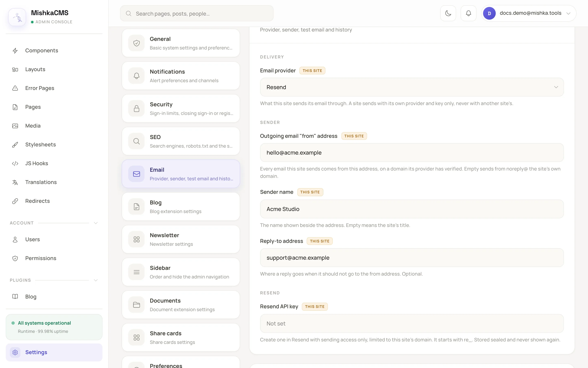
Task: Click THIS SITE badge beside Email provider
Action: click(312, 71)
